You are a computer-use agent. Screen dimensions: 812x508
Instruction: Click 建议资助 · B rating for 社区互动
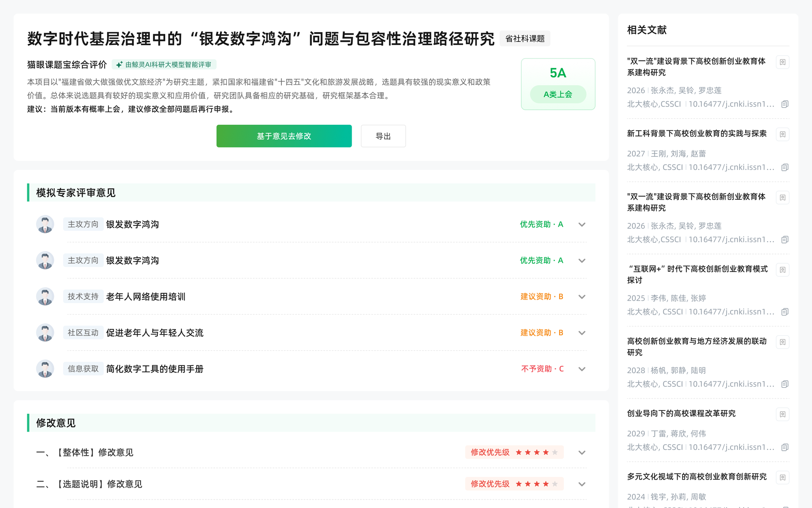[x=542, y=333]
